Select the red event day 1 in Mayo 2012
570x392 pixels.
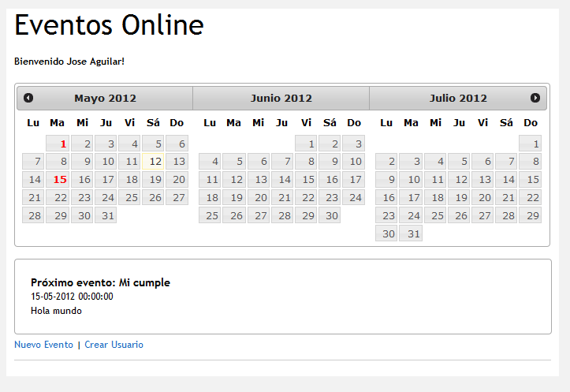click(58, 144)
